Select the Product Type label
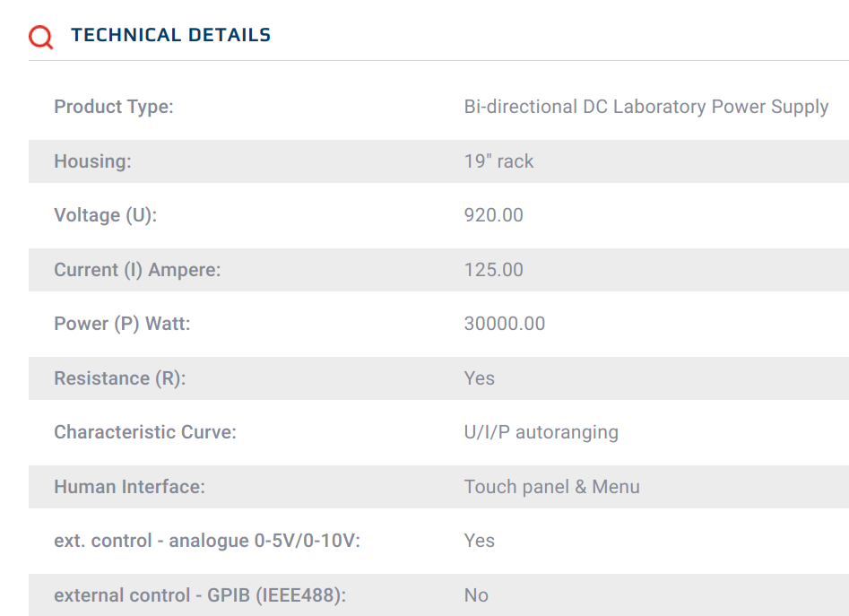Image resolution: width=849 pixels, height=616 pixels. click(x=114, y=107)
